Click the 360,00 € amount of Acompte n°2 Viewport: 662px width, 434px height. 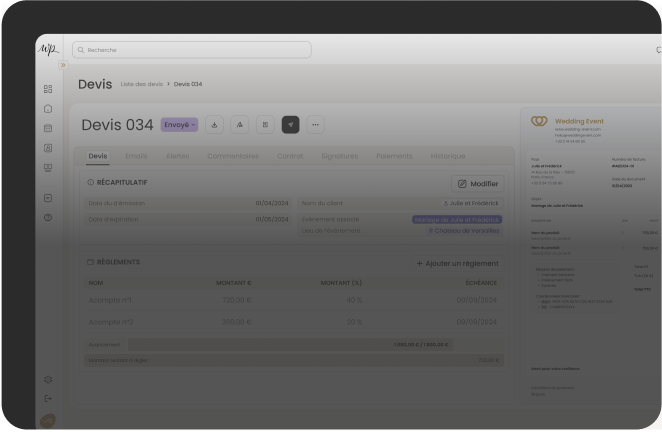coord(237,322)
